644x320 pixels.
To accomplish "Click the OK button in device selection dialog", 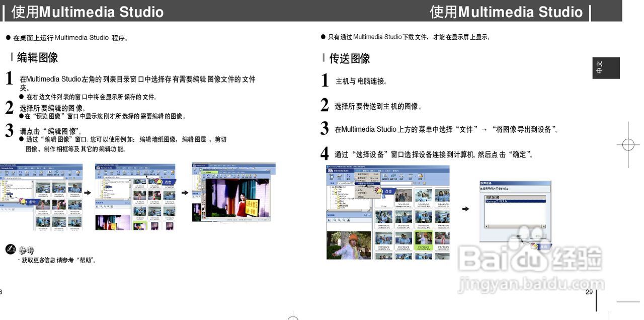I will (x=519, y=236).
